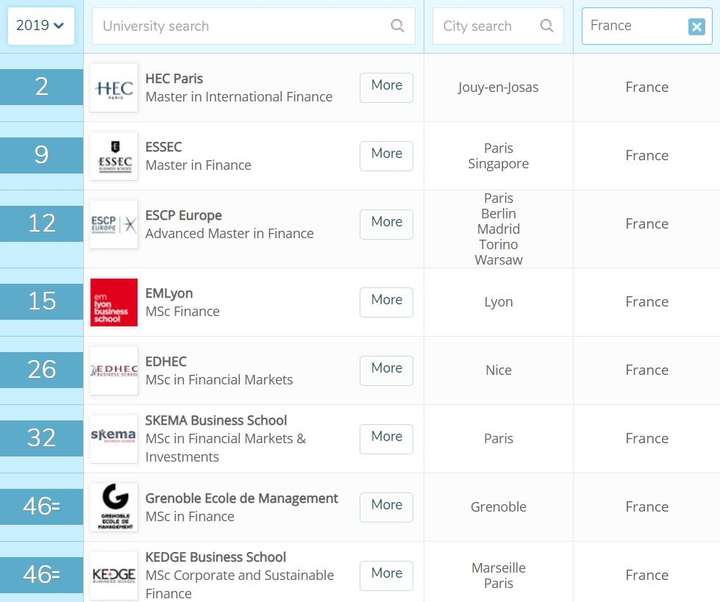
Task: Open the SKEMA logo thumbnail
Action: tap(114, 439)
